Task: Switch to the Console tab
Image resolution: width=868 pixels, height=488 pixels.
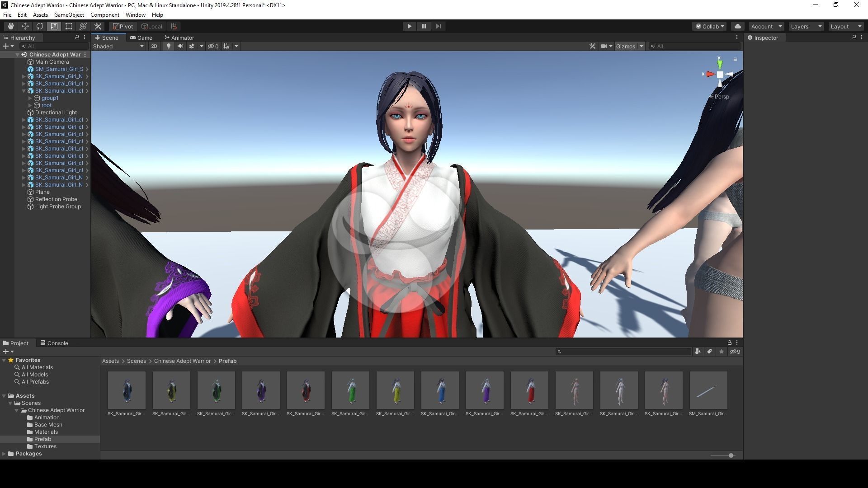Action: (54, 343)
